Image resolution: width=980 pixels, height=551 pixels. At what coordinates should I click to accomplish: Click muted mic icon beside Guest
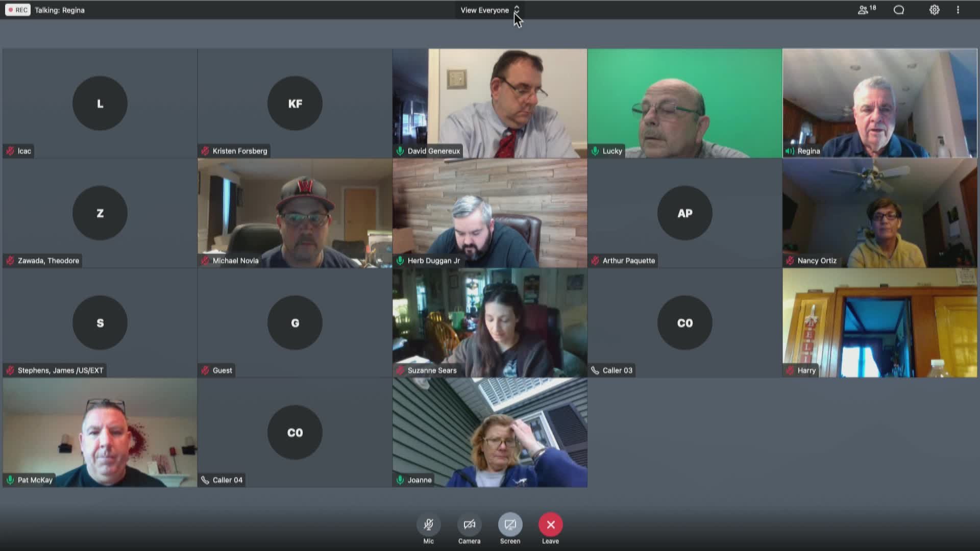[205, 370]
